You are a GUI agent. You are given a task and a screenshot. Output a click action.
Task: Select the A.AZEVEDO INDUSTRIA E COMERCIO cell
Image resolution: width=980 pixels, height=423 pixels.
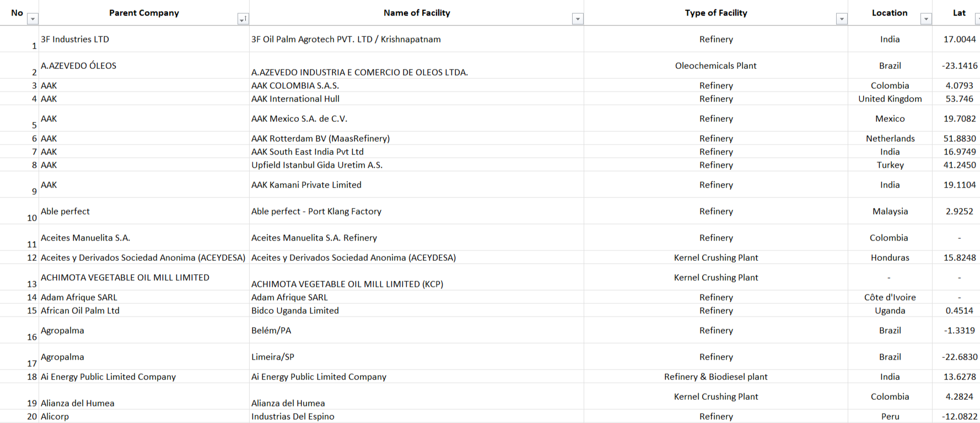pos(417,66)
